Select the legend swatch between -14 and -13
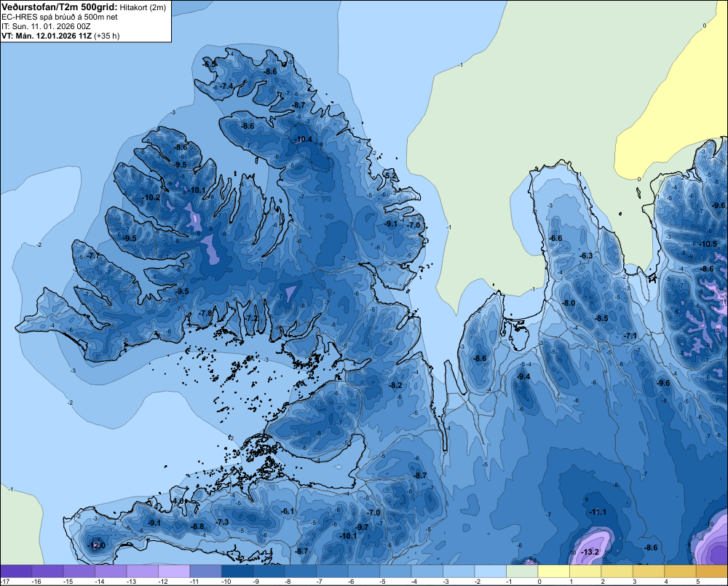The height and width of the screenshot is (586, 728). tap(111, 571)
